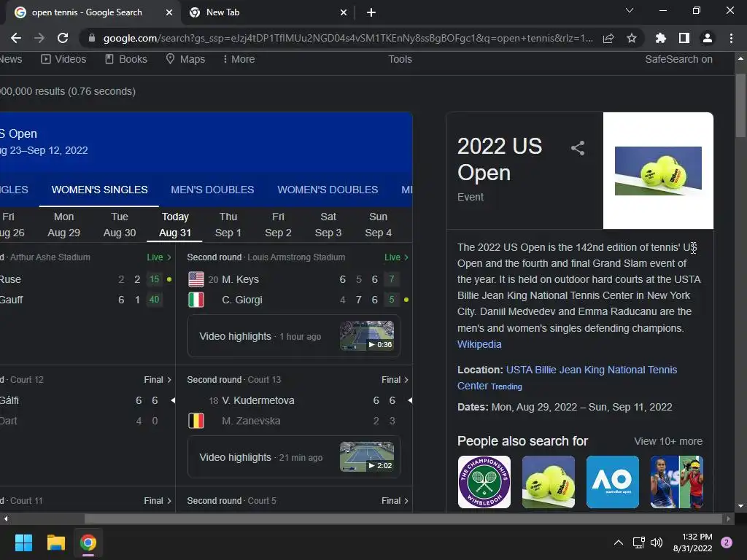The width and height of the screenshot is (747, 560).
Task: Bookmark this page with the star icon
Action: 632,38
